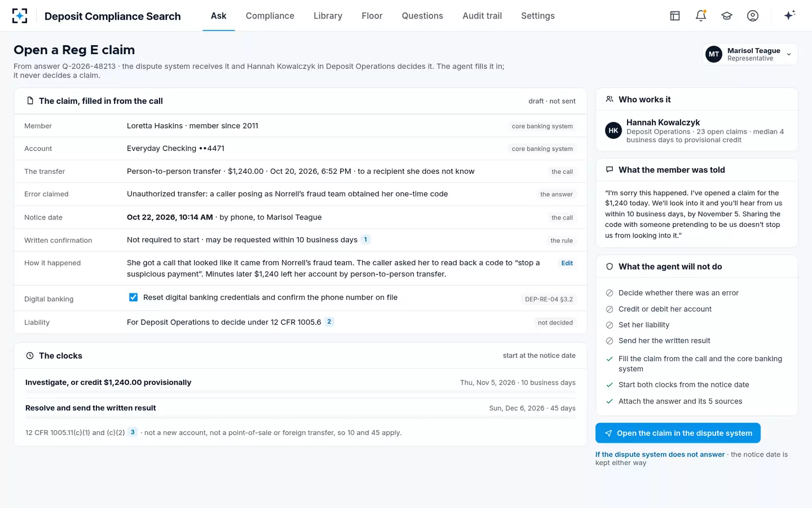Select the Questions tab

(422, 16)
